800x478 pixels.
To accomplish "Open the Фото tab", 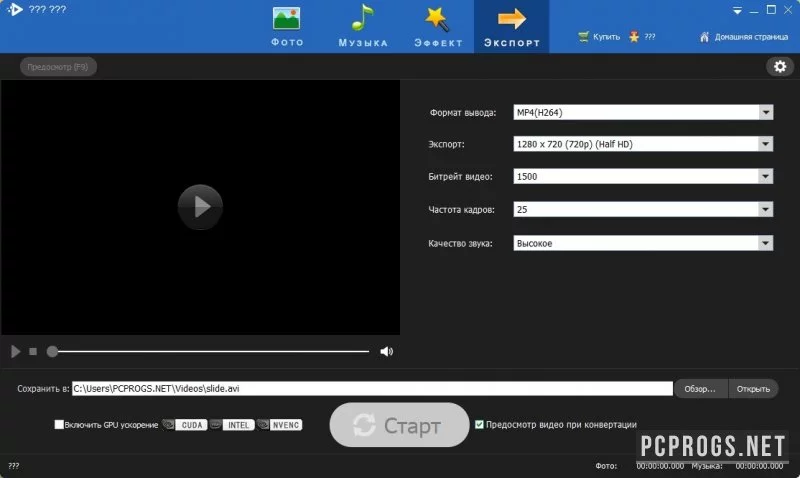I will click(287, 27).
